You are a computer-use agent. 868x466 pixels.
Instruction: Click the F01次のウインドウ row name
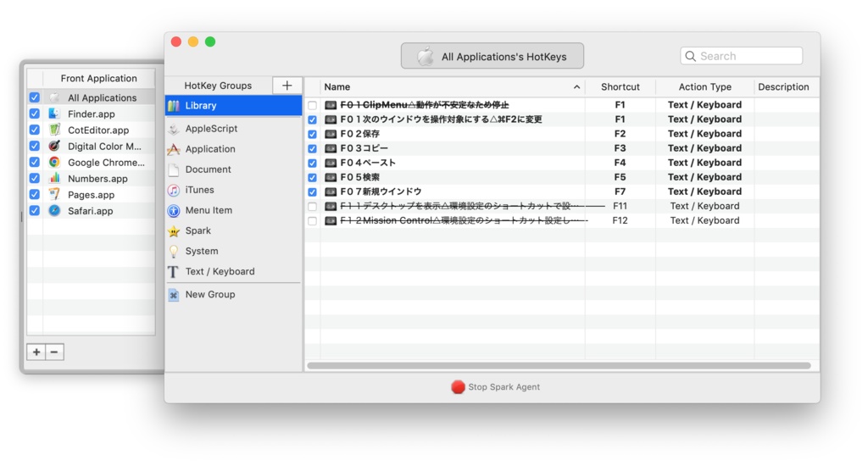(441, 119)
